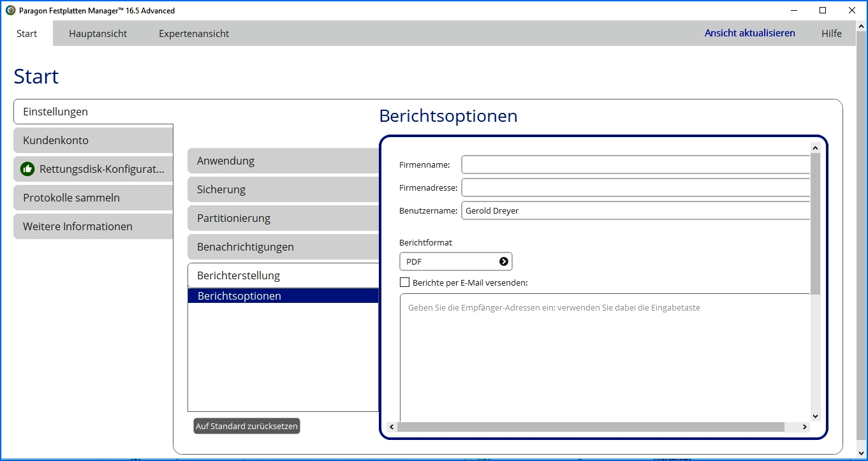Click the Ansicht aktualisieren link

[749, 33]
